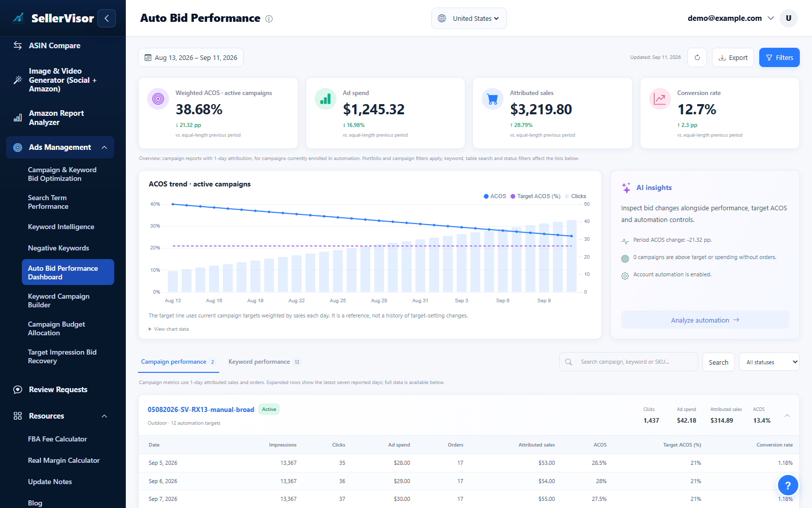Click the Impressions column header
This screenshot has height=508, width=812.
pos(283,445)
